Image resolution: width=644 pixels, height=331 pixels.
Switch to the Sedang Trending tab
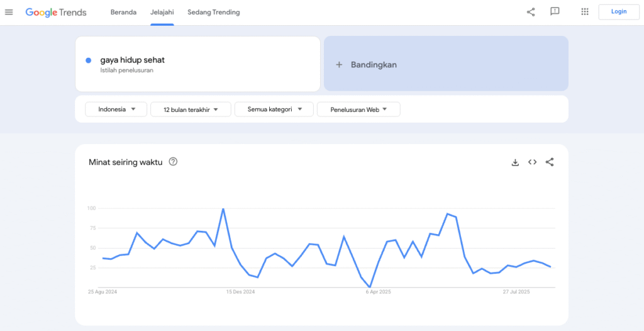[x=213, y=12]
